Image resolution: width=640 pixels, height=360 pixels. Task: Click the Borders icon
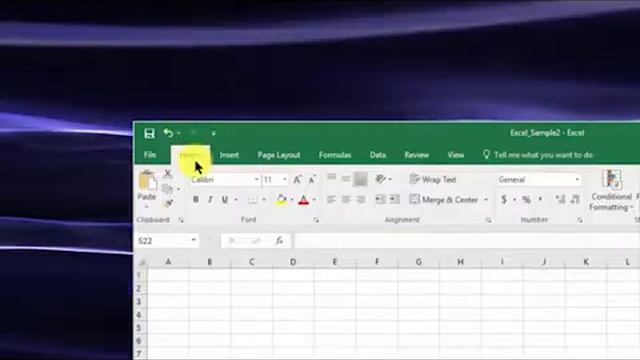253,200
